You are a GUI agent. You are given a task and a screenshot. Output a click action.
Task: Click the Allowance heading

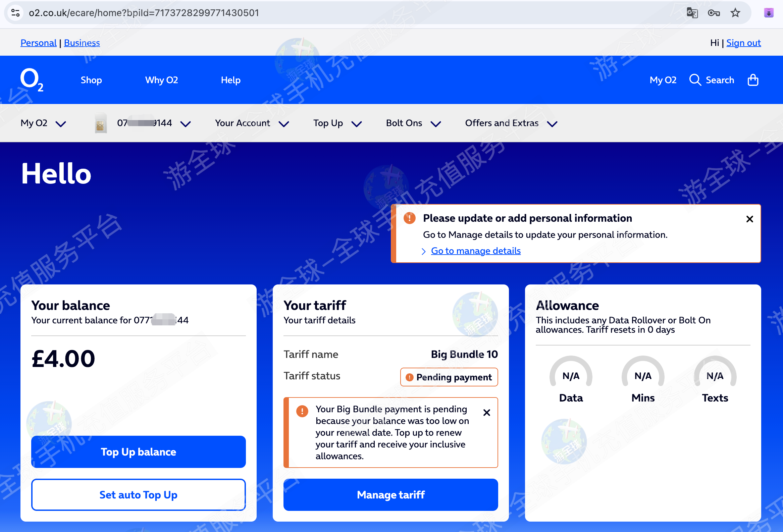click(567, 305)
